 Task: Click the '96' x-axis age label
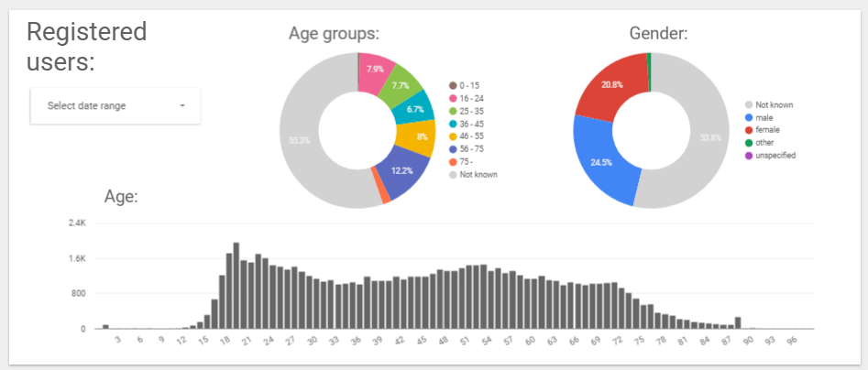pyautogui.click(x=793, y=340)
